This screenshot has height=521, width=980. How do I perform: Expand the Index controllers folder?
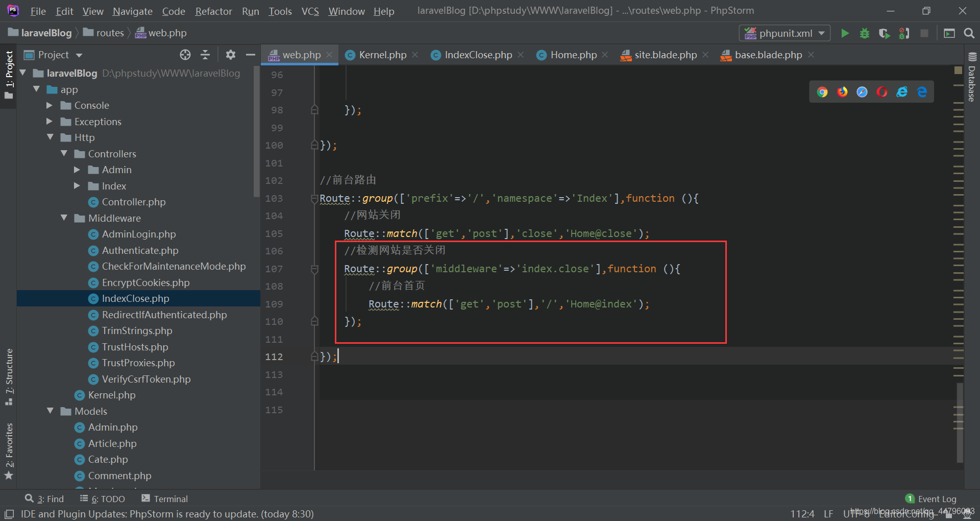[x=77, y=186]
